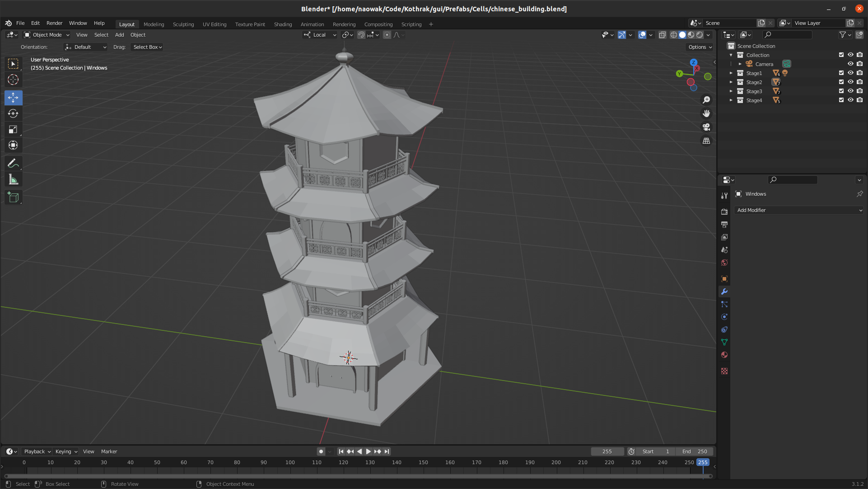Select the Move tool

point(13,98)
